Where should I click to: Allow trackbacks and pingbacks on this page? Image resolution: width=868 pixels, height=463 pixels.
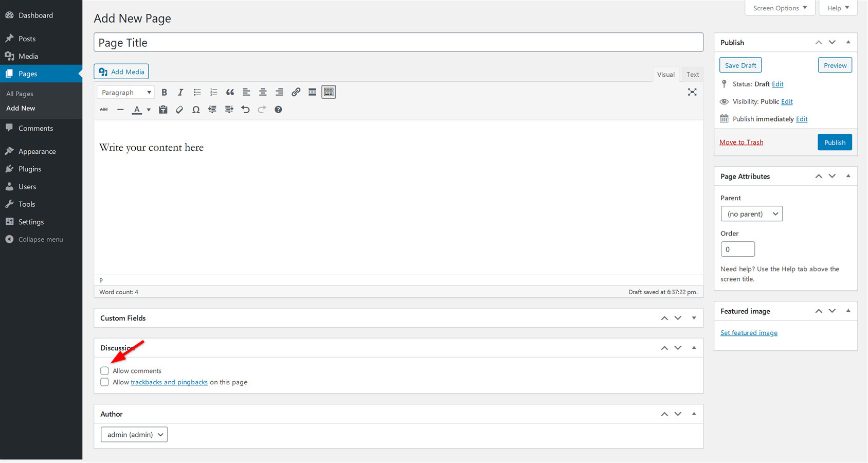click(x=104, y=382)
